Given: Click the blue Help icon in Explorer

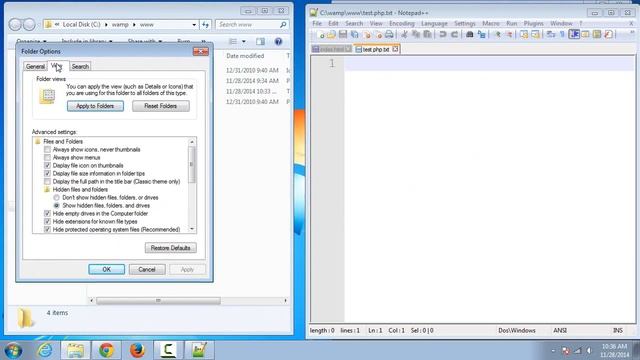Looking at the screenshot, I should [278, 41].
